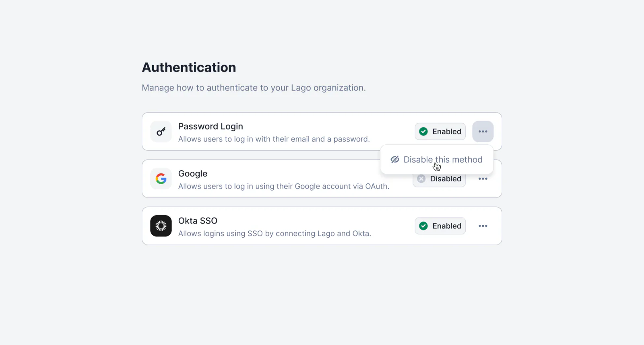Click the Password Login Enabled status badge
This screenshot has height=345, width=644.
pyautogui.click(x=440, y=131)
